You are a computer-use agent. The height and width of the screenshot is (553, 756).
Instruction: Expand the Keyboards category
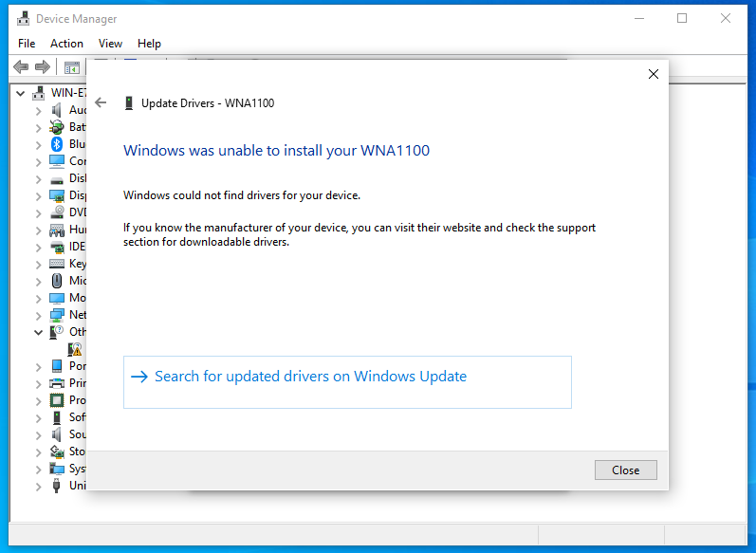(x=39, y=265)
